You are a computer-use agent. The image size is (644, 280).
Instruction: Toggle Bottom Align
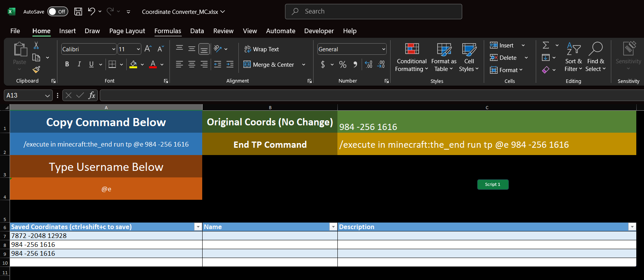pyautogui.click(x=204, y=49)
